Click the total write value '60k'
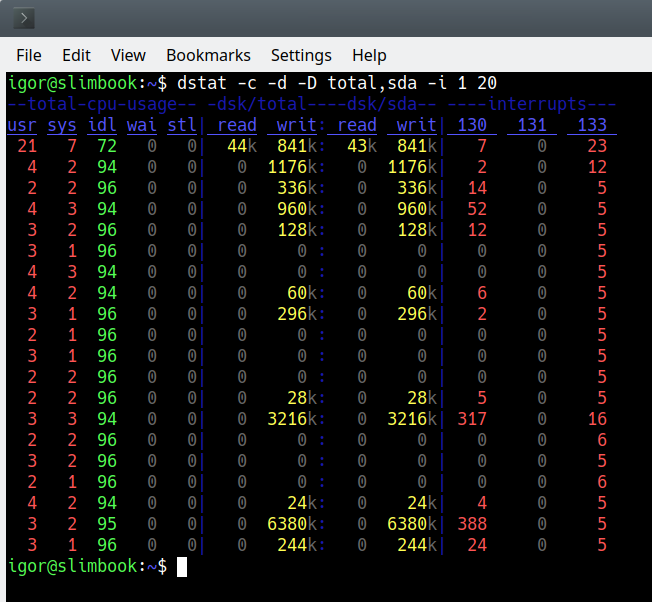 302,293
